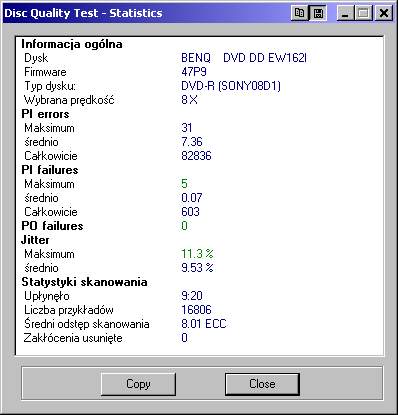Click the 'PO failures' label
398x415 pixels.
click(x=52, y=226)
